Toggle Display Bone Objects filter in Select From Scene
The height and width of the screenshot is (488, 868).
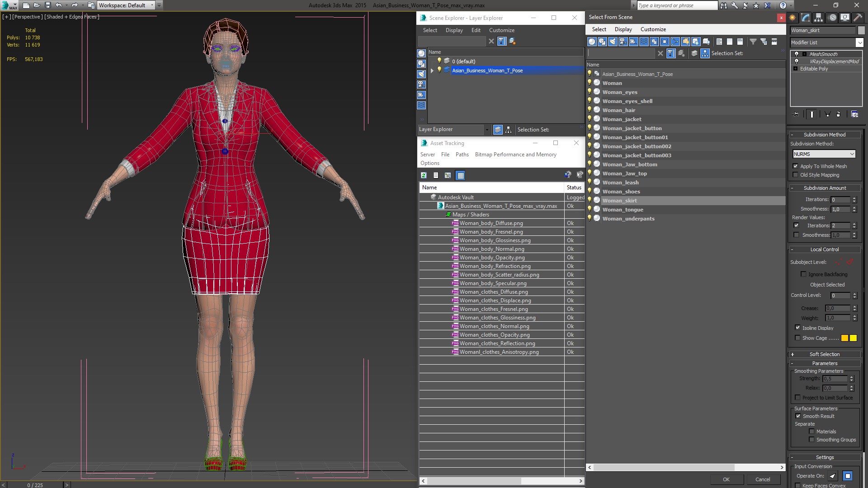(x=675, y=42)
